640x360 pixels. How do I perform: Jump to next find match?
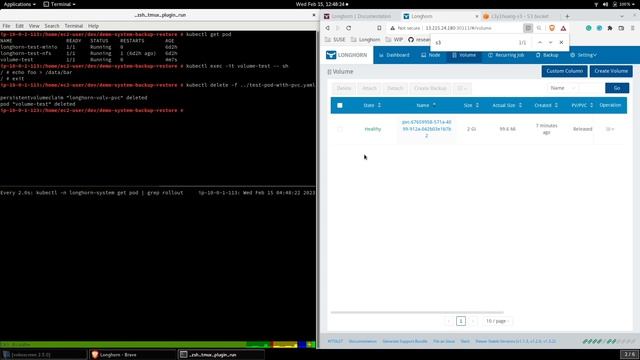click(550, 42)
